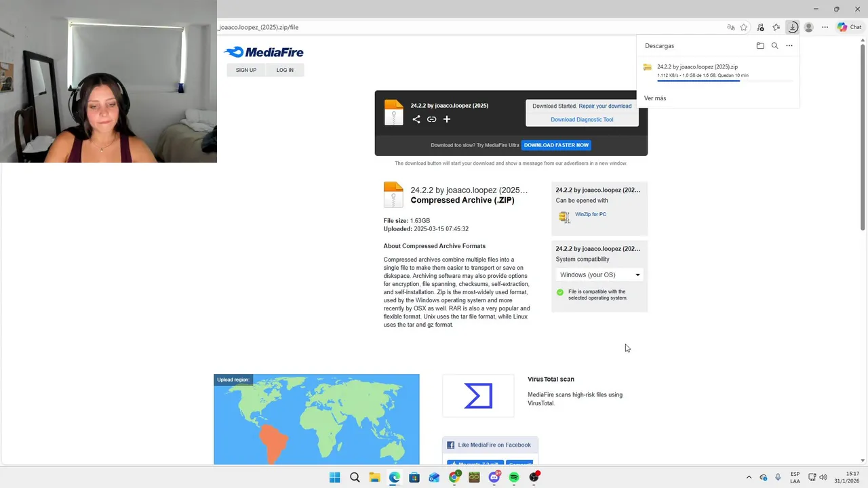Click DOWNLOAD FASTER NOW button
This screenshot has height=488, width=868.
[x=556, y=145]
